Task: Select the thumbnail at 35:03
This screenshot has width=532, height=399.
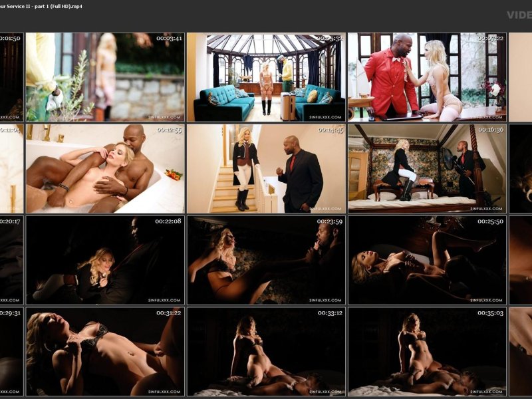Action: 426,351
